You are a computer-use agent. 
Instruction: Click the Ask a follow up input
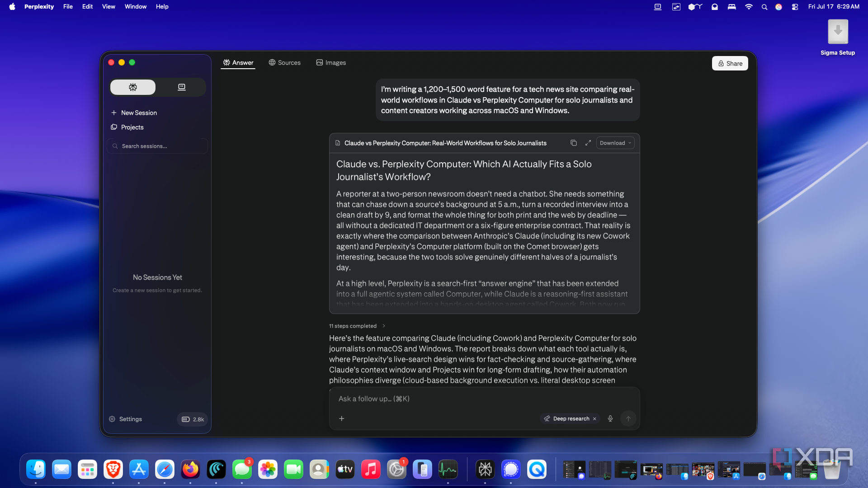[484, 399]
